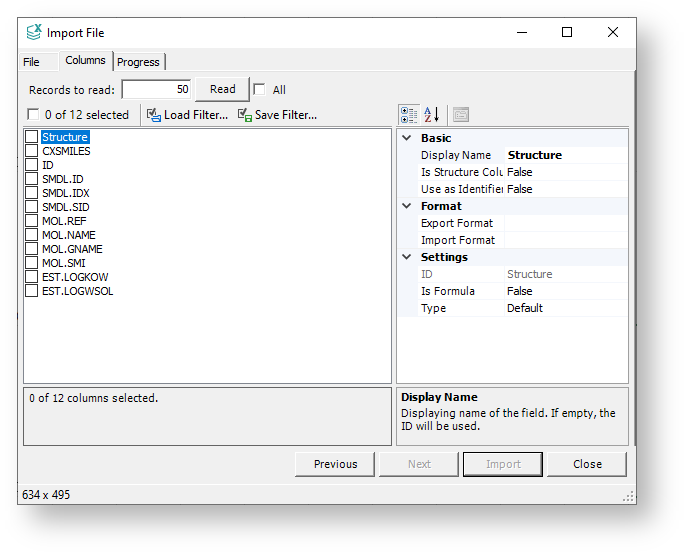
Task: Click the Records to read input field
Action: click(x=157, y=89)
